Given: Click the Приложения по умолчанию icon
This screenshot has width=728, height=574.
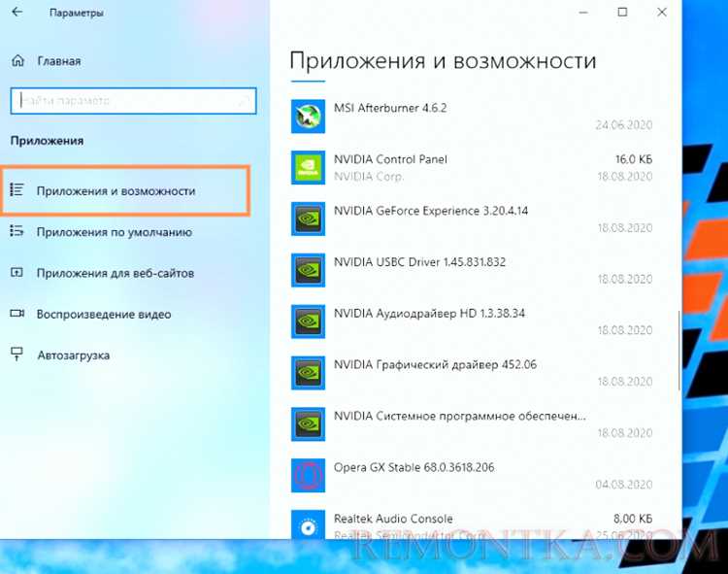Looking at the screenshot, I should point(17,231).
